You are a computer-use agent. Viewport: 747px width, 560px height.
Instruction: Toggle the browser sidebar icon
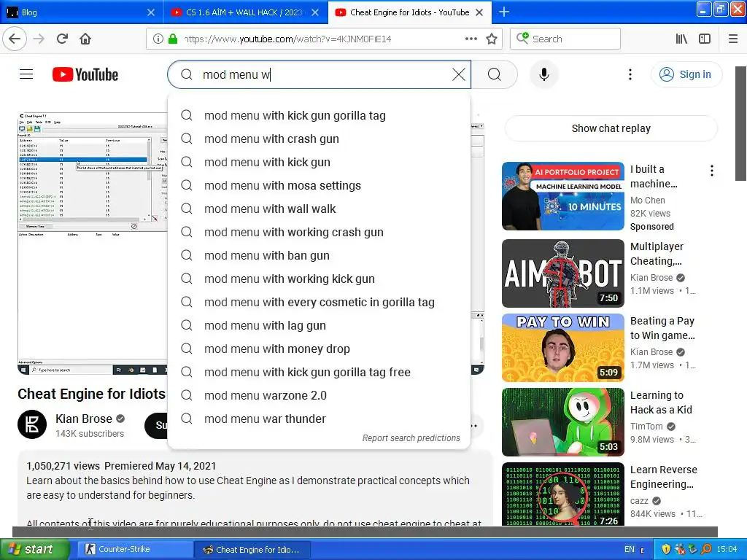pyautogui.click(x=705, y=39)
